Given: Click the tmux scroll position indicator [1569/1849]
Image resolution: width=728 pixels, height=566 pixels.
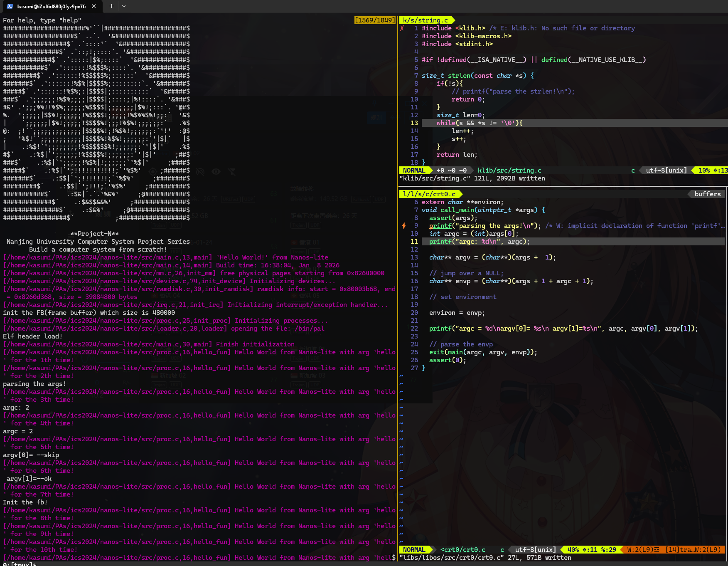Looking at the screenshot, I should (x=374, y=20).
